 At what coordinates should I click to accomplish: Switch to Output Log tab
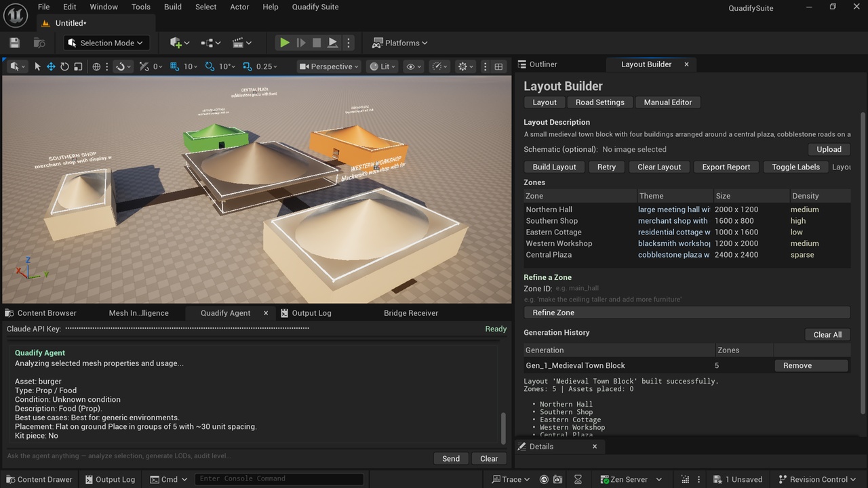click(x=311, y=313)
